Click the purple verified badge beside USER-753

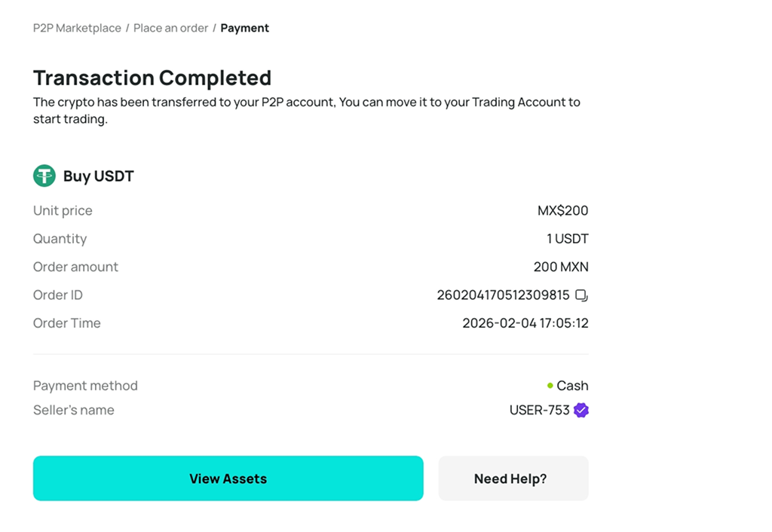point(581,410)
